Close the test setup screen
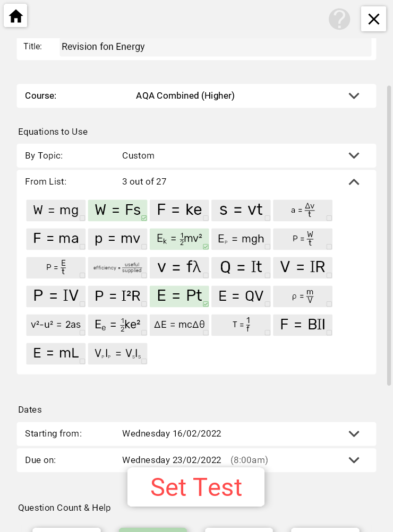Viewport: 393px width, 532px height. tap(373, 19)
